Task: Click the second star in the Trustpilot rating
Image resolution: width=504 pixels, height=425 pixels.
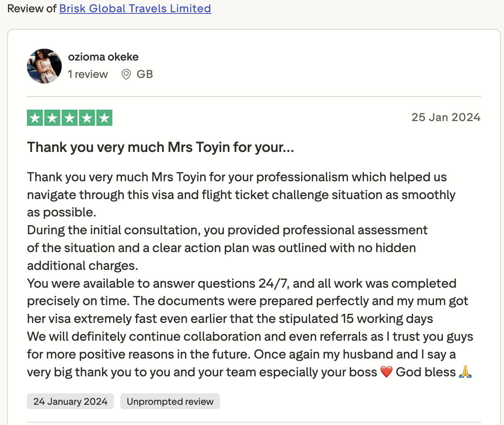Action: click(x=52, y=117)
